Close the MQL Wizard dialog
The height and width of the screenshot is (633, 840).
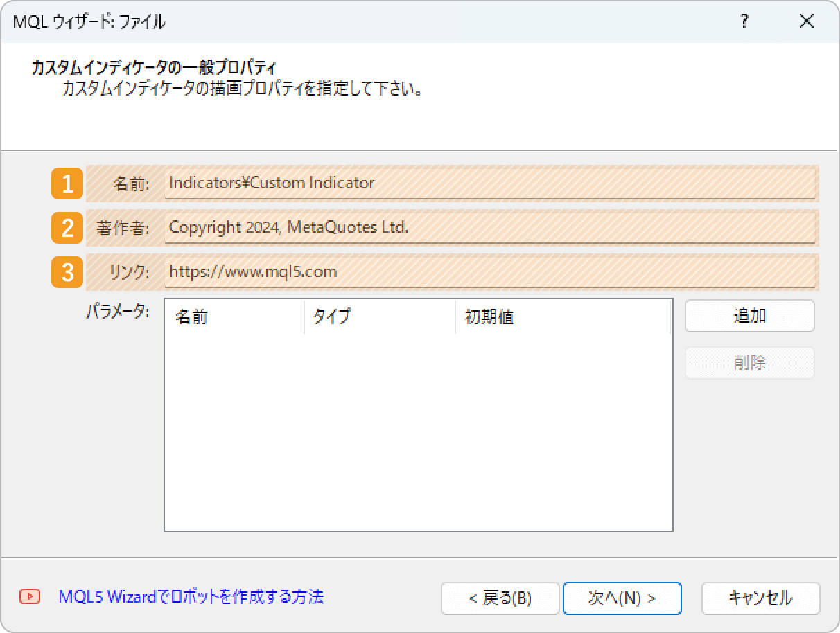[x=806, y=22]
